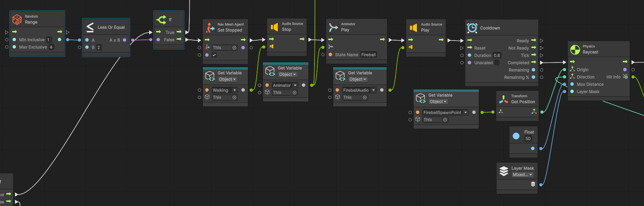Click the Get Variable icon above Animator variable
Viewport: 644px width, 206px height.
270,71
